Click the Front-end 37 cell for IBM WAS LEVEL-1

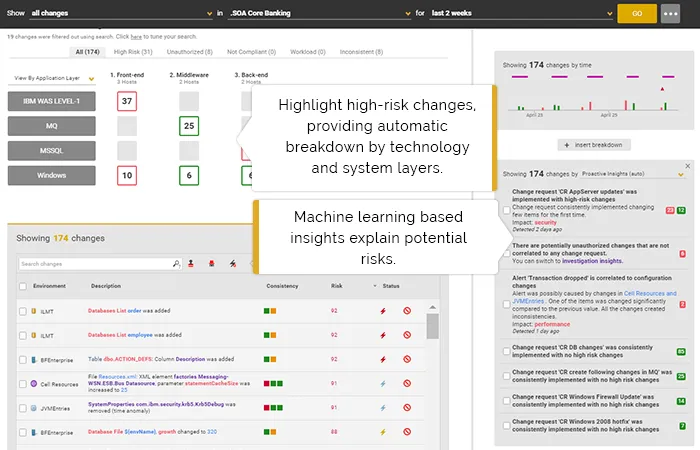pos(127,101)
